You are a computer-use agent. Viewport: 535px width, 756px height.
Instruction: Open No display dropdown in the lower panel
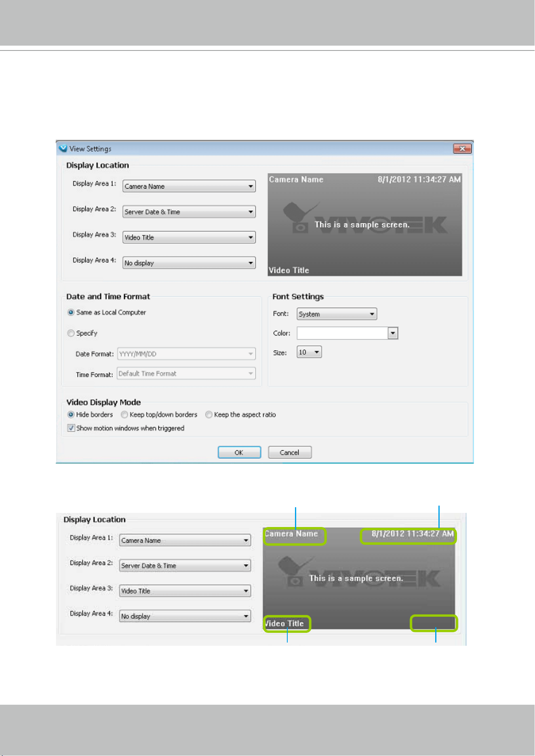tap(185, 616)
